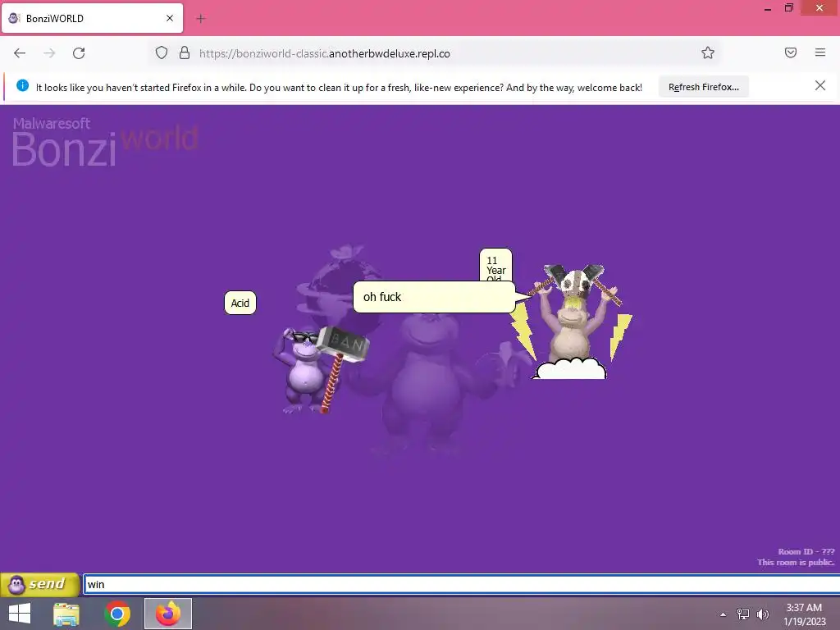This screenshot has height=630, width=840.
Task: Open the network status tray icon
Action: 743,614
